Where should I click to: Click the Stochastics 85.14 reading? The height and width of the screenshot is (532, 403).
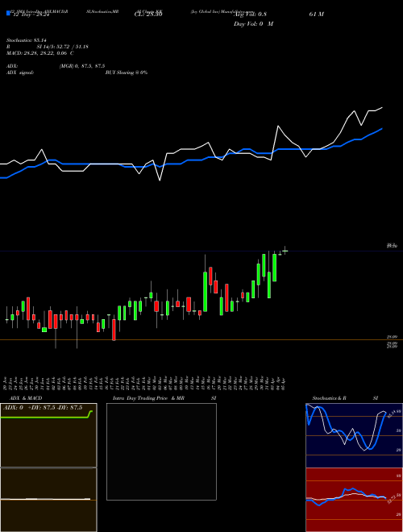click(x=26, y=40)
